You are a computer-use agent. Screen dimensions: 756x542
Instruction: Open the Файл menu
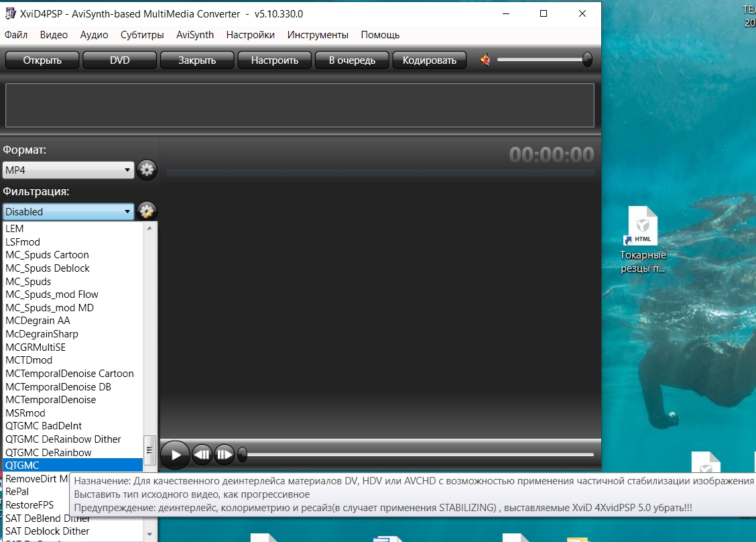[16, 35]
